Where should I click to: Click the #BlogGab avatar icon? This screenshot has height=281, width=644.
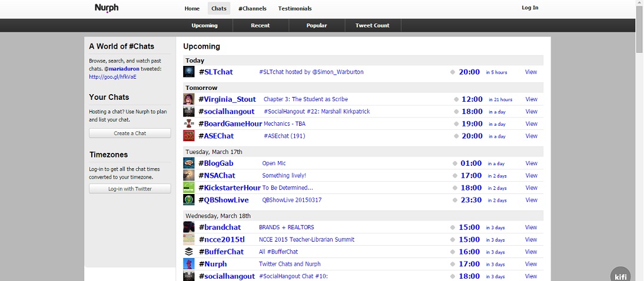[188, 163]
